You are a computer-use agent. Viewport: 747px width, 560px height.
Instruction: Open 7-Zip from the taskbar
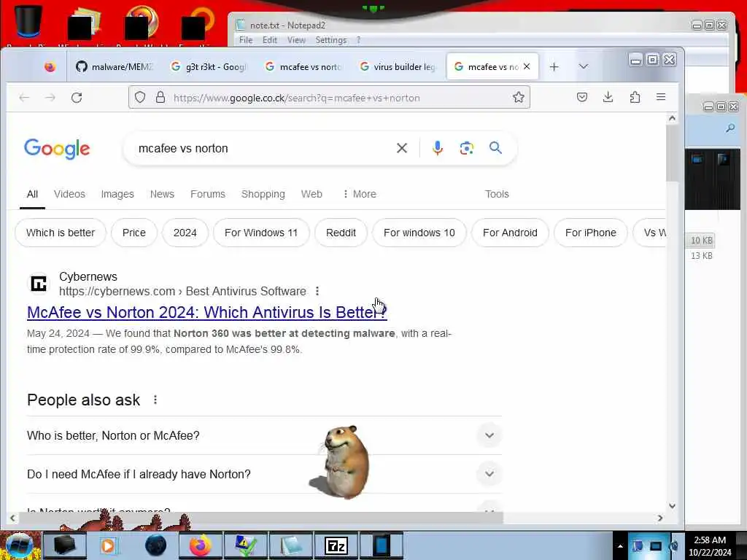click(336, 545)
